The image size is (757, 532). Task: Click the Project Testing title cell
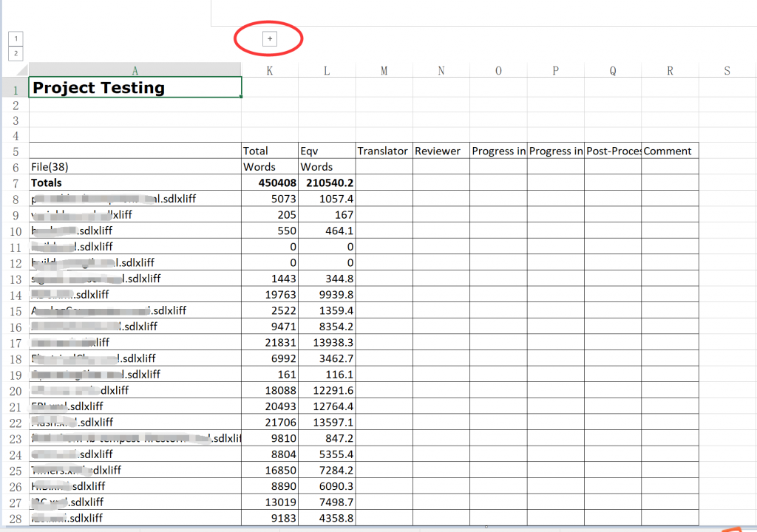pos(135,87)
